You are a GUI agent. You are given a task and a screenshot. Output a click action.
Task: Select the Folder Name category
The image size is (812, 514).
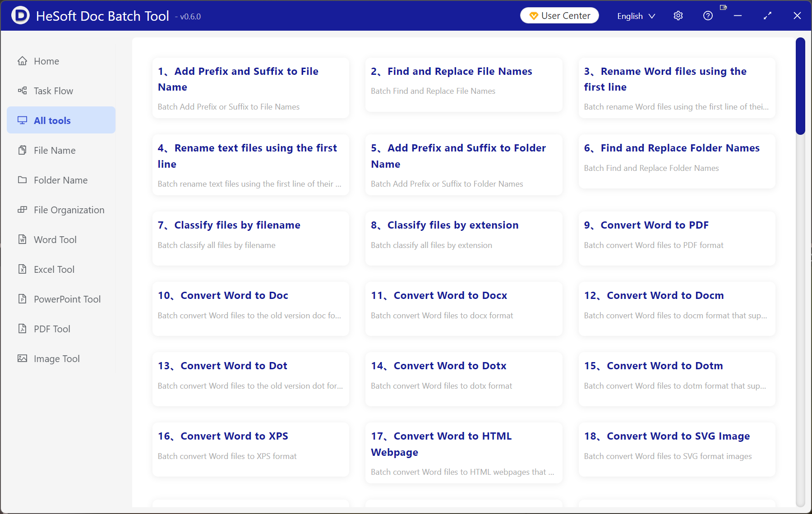pos(61,180)
